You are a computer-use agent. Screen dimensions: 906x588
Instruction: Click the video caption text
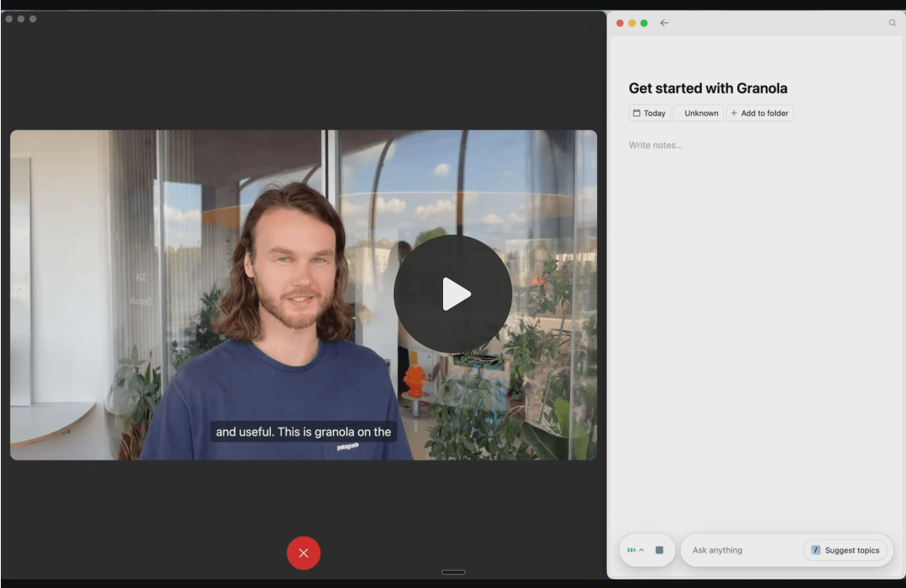click(303, 432)
